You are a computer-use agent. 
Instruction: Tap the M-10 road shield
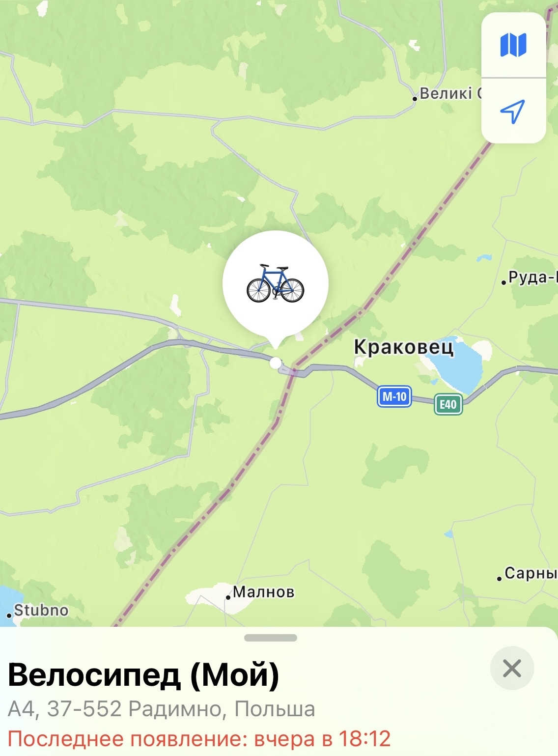[394, 397]
